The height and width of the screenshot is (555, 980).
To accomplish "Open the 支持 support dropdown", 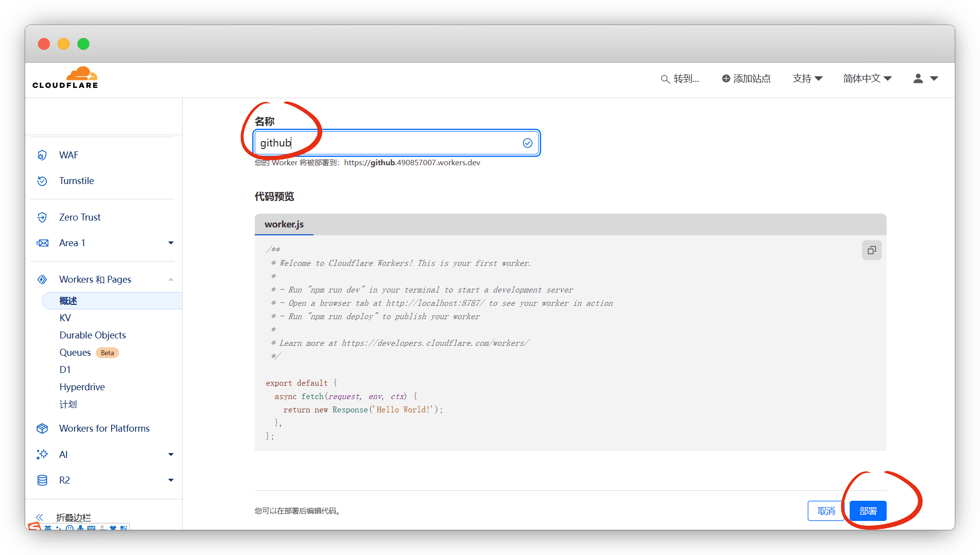I will click(807, 78).
